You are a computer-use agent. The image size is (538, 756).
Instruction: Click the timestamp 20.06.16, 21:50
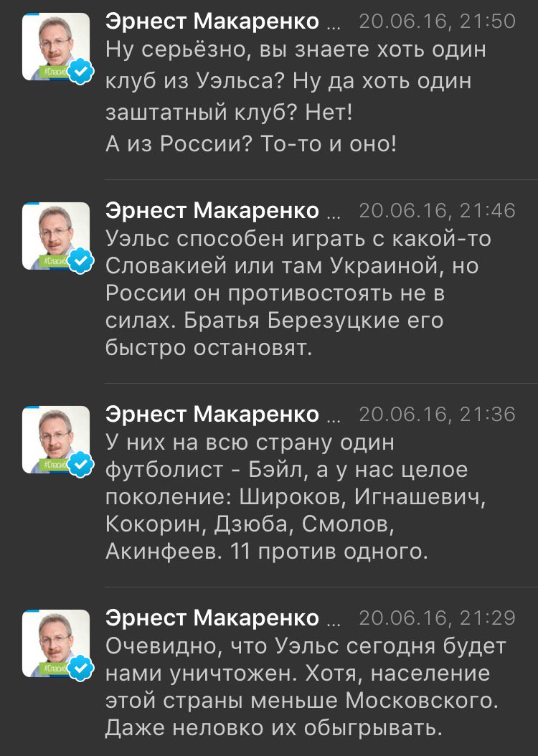[x=436, y=22]
